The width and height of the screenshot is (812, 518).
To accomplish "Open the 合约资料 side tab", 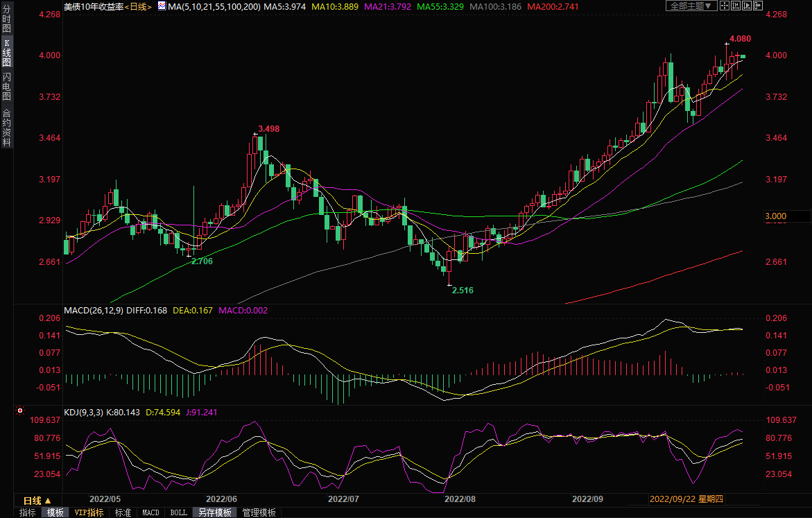I will pos(6,127).
